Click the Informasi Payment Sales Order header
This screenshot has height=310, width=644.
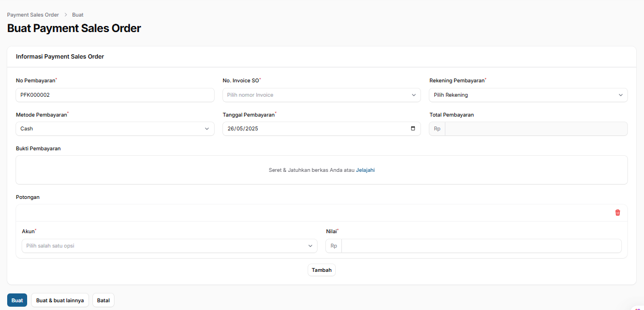point(60,56)
